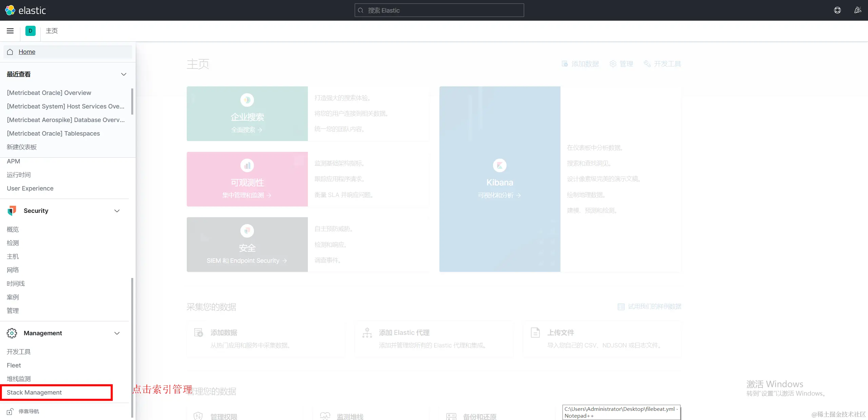Open [Metricbeat Oracle] Overview link
868x420 pixels.
point(49,93)
